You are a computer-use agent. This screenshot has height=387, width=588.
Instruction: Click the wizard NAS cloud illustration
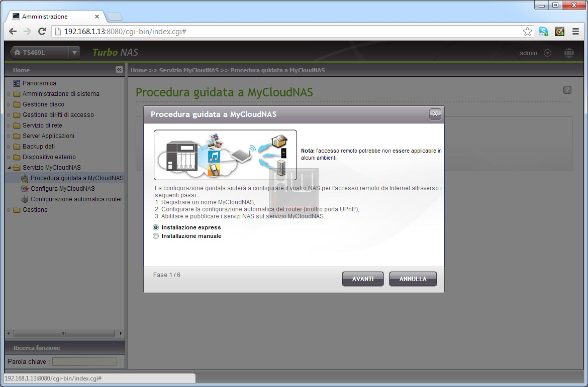225,155
